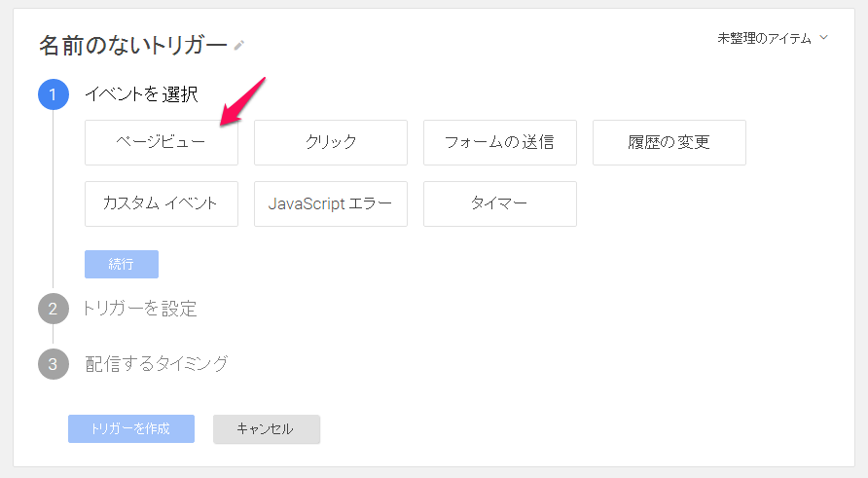Open the 未整理のアイテム folder dropdown
Viewport: 868px width, 478px height.
[x=766, y=38]
